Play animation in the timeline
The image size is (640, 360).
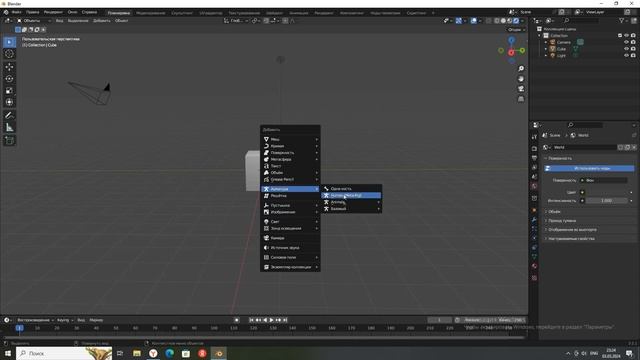click(271, 320)
